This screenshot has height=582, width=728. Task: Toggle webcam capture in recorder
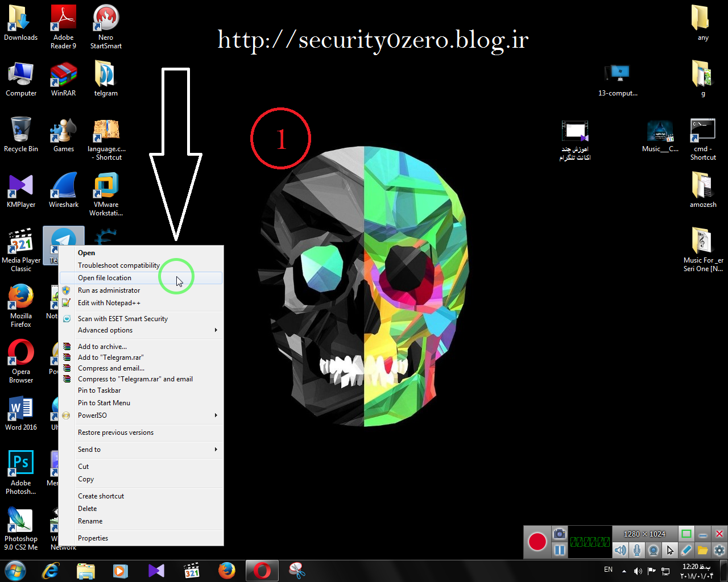(653, 550)
